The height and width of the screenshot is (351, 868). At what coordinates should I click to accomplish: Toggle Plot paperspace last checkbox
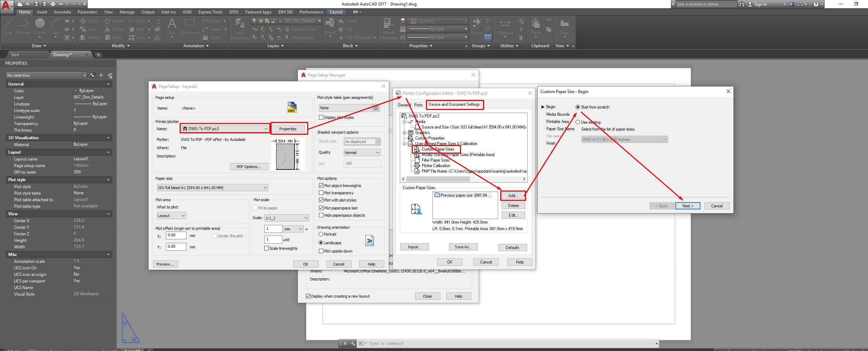(321, 208)
